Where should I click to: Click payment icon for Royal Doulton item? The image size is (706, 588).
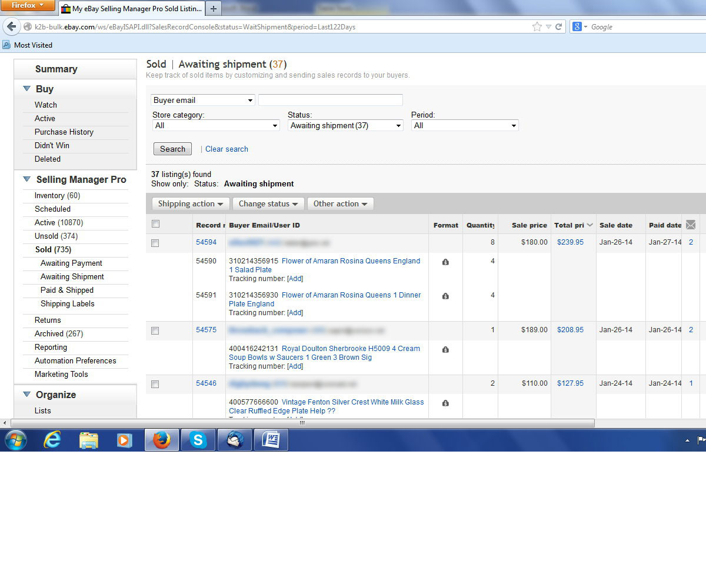point(445,349)
